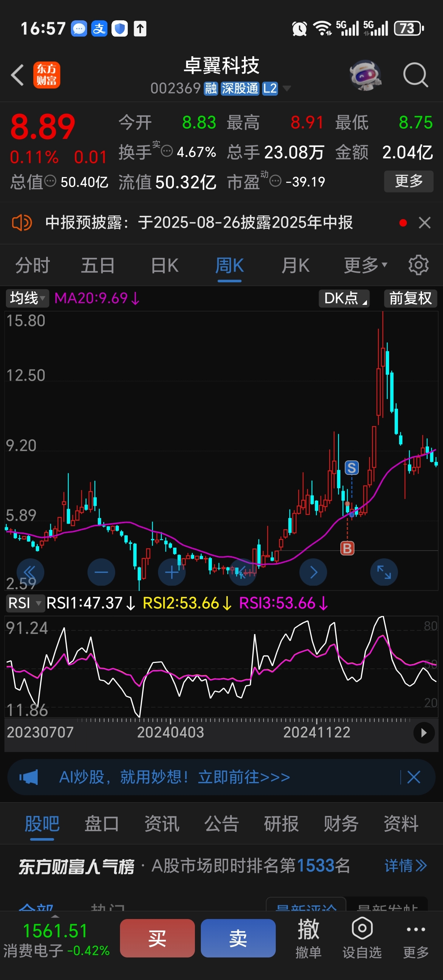The width and height of the screenshot is (443, 980).
Task: Open the DK点 selector
Action: (344, 298)
